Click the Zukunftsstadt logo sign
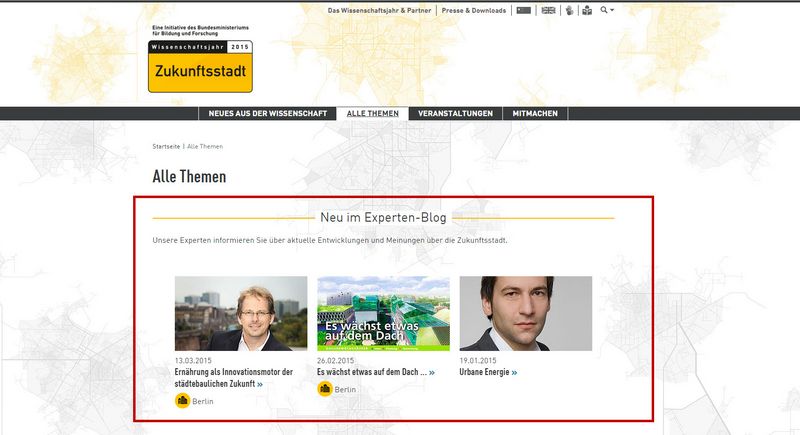Viewport: 800px width, 435px height. (200, 67)
